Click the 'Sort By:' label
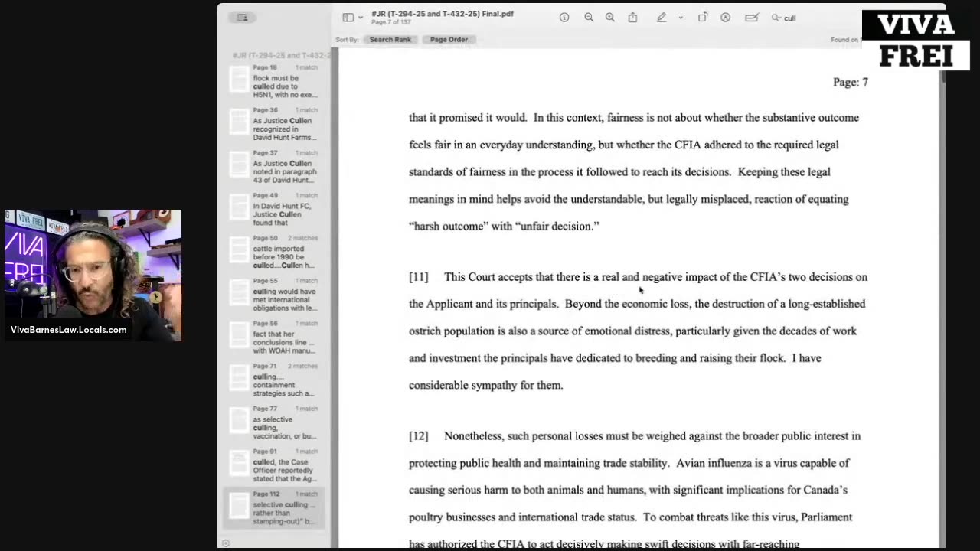 click(347, 40)
